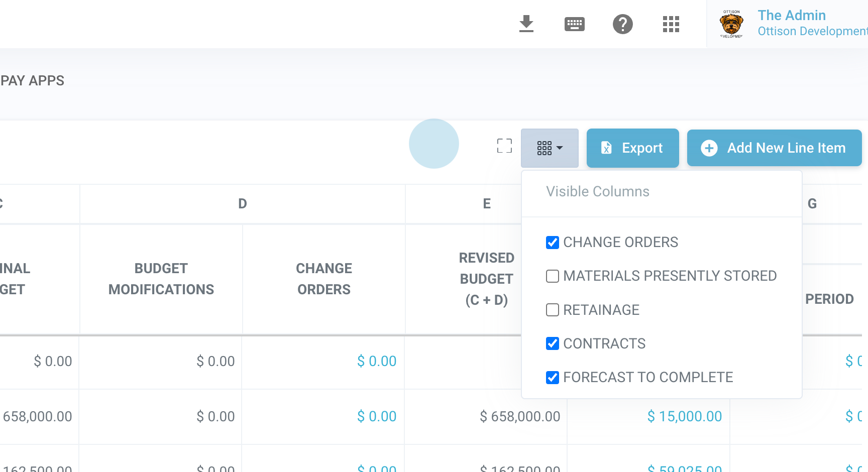Click the Export button label
This screenshot has height=472, width=868.
point(642,148)
